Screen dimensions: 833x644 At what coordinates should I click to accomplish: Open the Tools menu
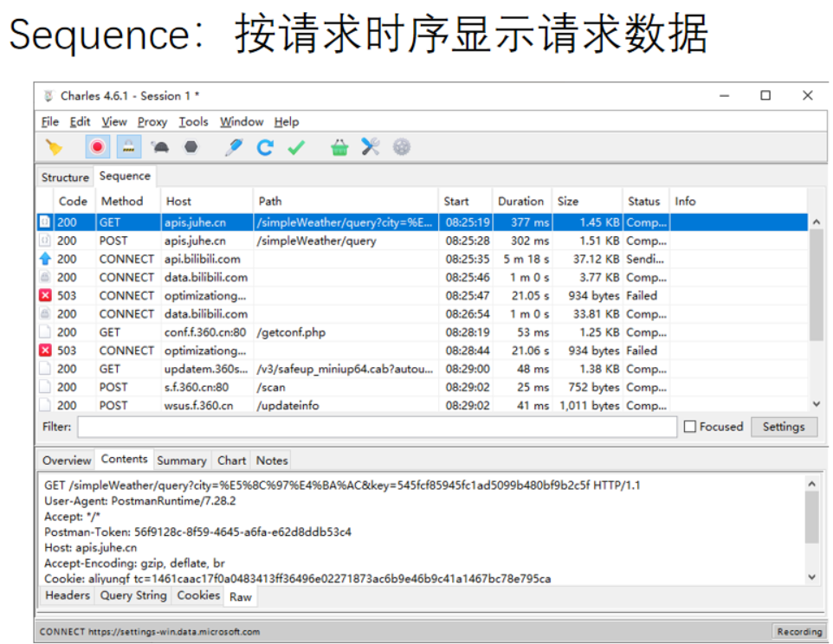193,121
